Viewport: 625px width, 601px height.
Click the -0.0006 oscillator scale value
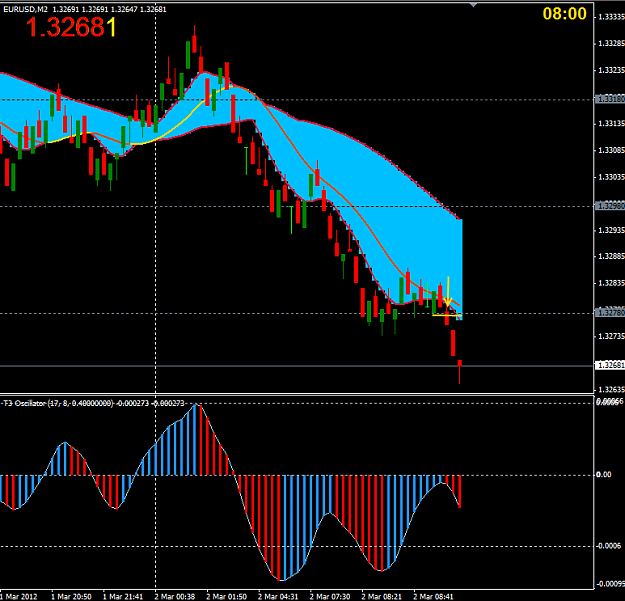[609, 546]
